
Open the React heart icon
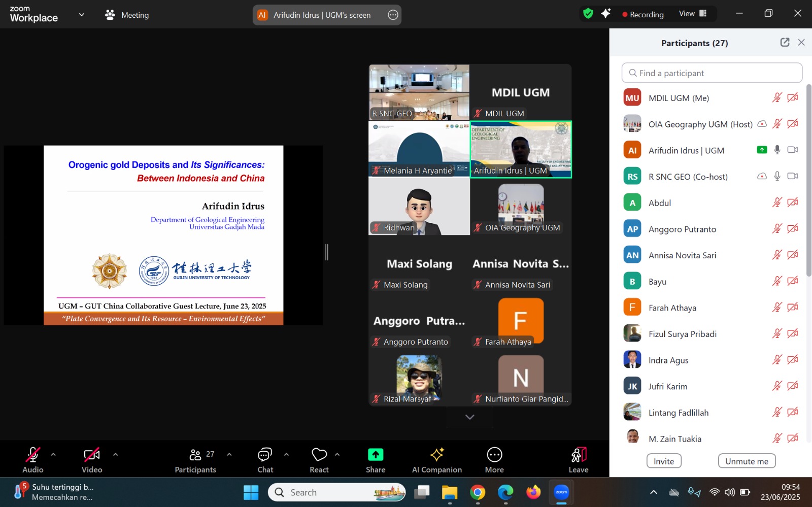pyautogui.click(x=319, y=454)
